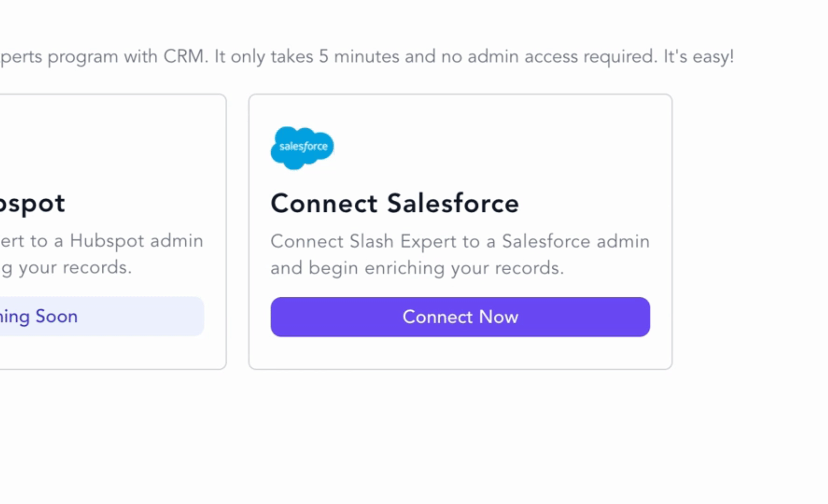Select the Connect Salesforce heading
The height and width of the screenshot is (504, 828).
(x=395, y=203)
